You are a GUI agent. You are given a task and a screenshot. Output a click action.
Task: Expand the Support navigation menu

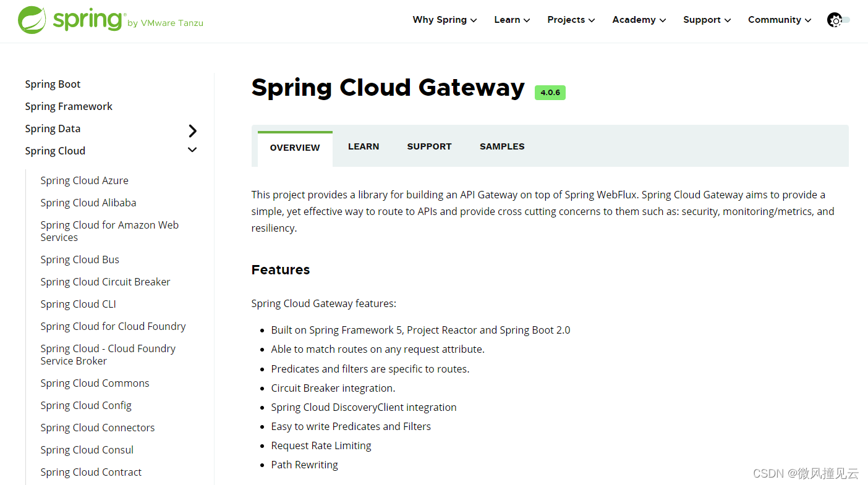coord(707,20)
